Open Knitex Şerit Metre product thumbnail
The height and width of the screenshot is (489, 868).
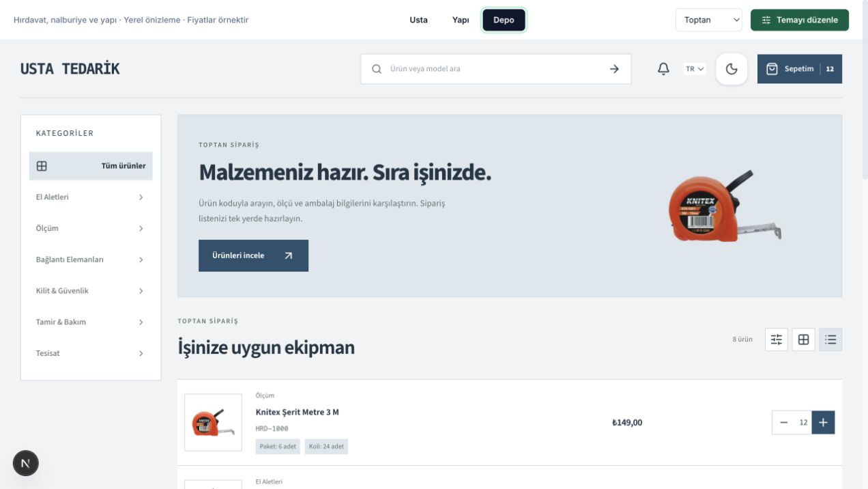click(x=214, y=423)
